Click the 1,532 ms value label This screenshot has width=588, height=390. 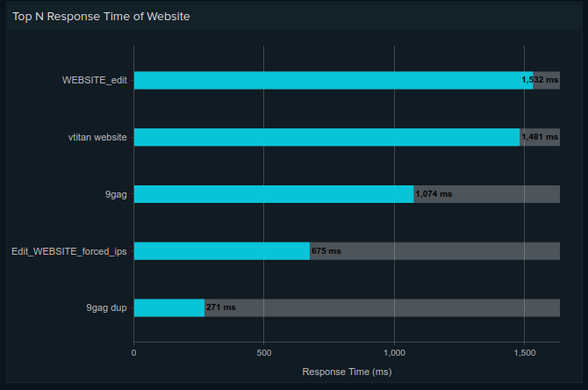[x=540, y=80]
